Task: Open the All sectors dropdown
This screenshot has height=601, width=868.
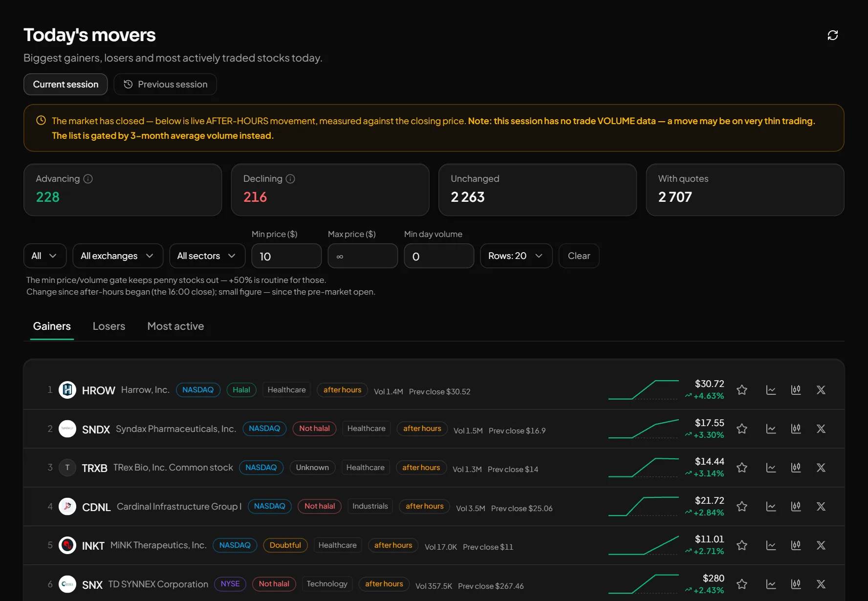Action: [207, 256]
